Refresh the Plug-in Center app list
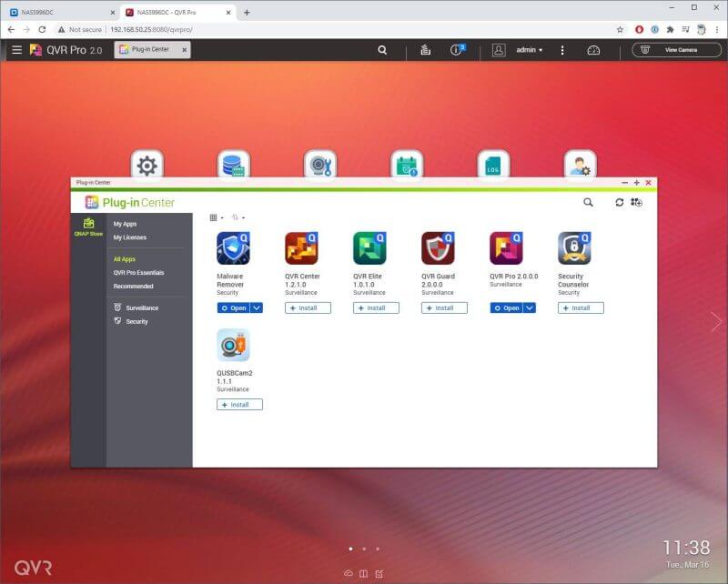728x584 pixels. coord(620,203)
